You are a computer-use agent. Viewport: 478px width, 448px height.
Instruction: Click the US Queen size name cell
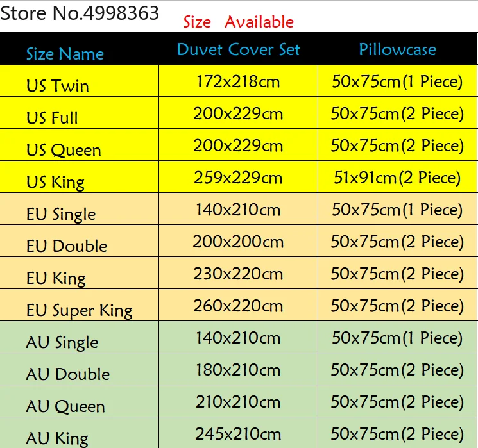(64, 150)
